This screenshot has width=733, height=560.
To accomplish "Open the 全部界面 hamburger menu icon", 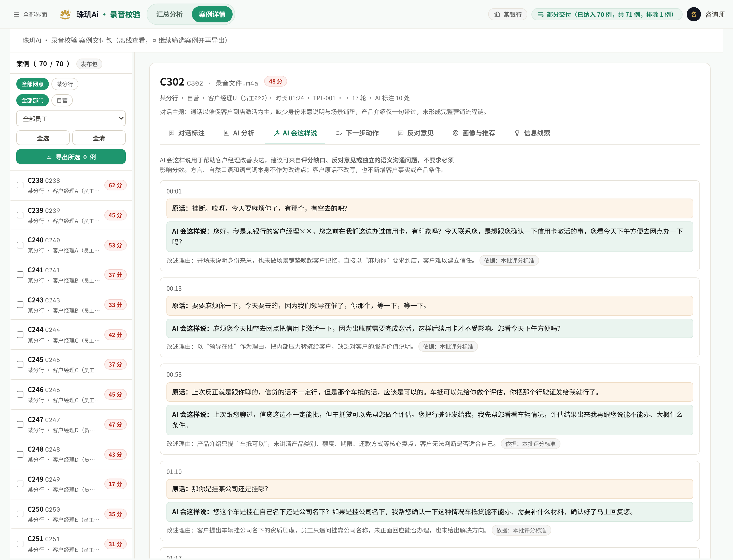I will pos(16,14).
